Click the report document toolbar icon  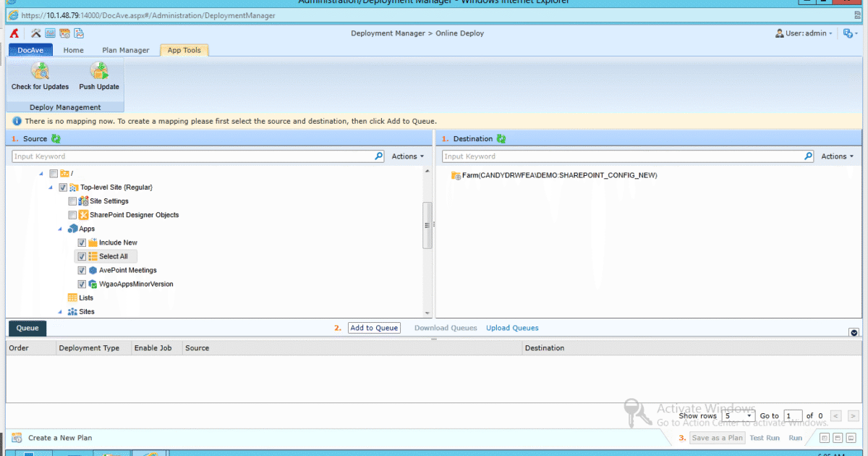point(78,33)
